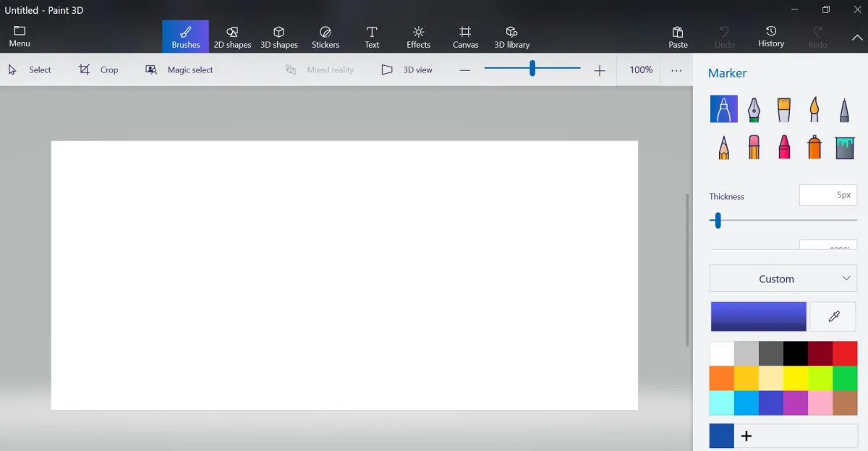Pick the purple color swatch

click(796, 402)
